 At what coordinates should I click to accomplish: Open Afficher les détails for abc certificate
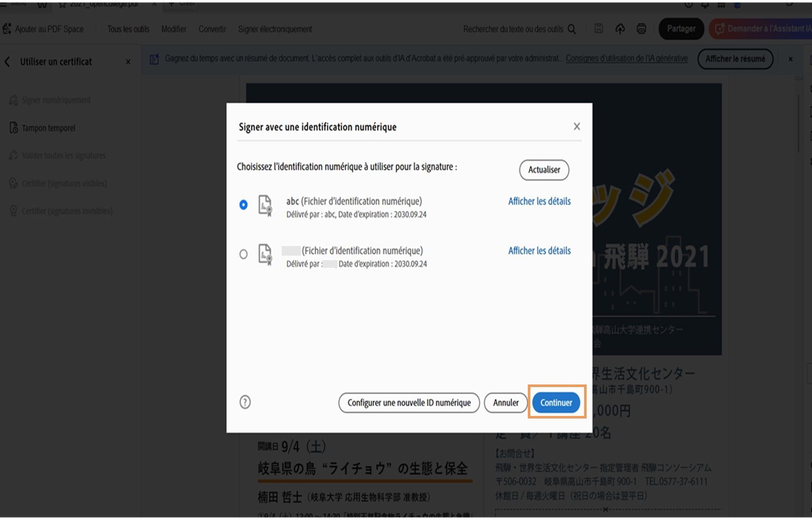[539, 201]
